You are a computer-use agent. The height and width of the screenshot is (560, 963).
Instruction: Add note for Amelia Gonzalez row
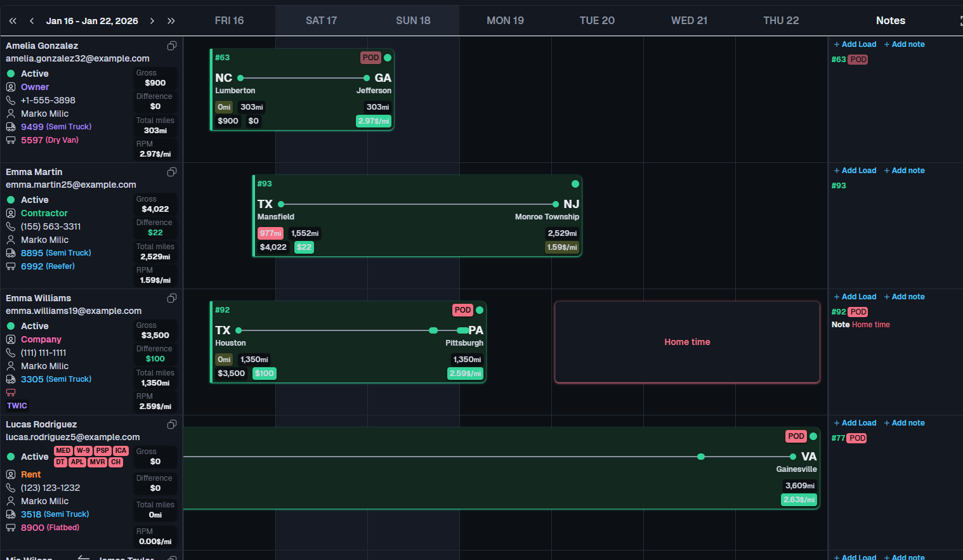(905, 44)
